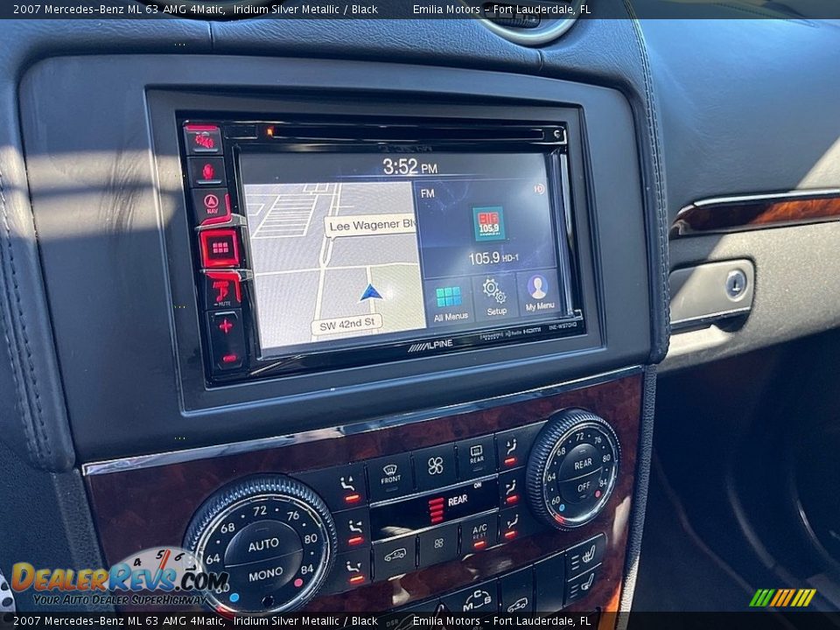Screen dimensions: 840x630
Task: Select left footwell airflow vent button
Action: pos(355,570)
